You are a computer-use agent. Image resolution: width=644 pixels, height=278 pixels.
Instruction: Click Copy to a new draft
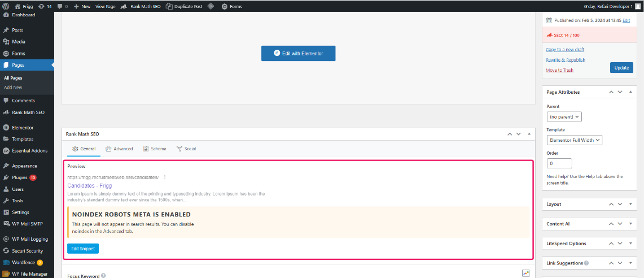[565, 49]
